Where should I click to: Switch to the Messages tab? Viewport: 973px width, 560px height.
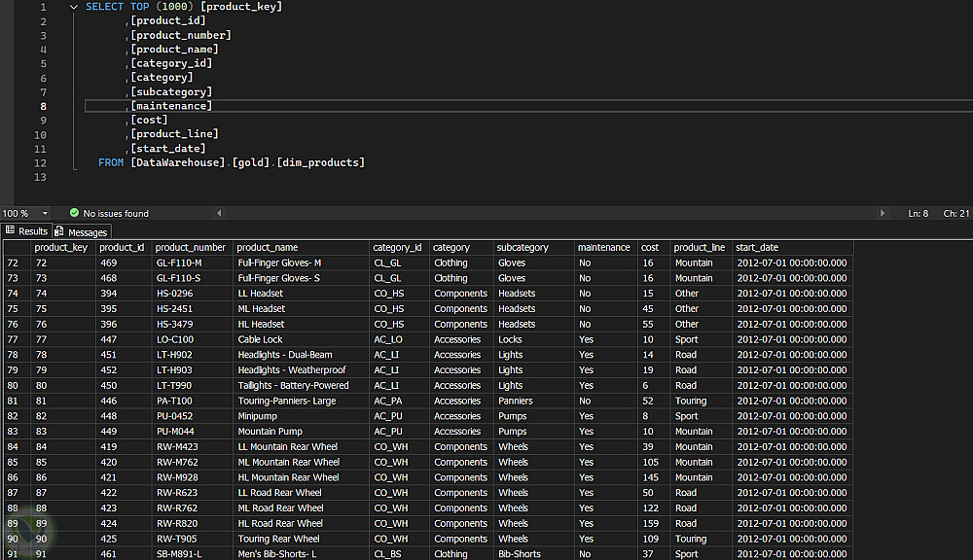tap(87, 232)
